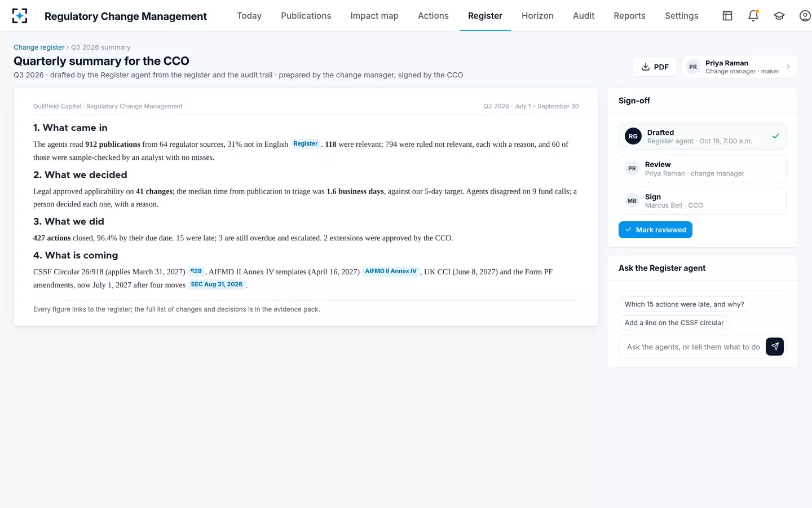The width and height of the screenshot is (812, 508).
Task: Select the Register tab
Action: (485, 16)
